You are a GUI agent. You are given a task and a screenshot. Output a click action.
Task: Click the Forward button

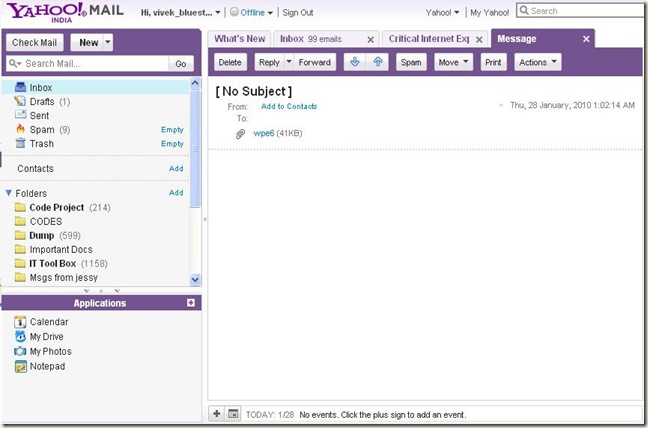click(315, 62)
